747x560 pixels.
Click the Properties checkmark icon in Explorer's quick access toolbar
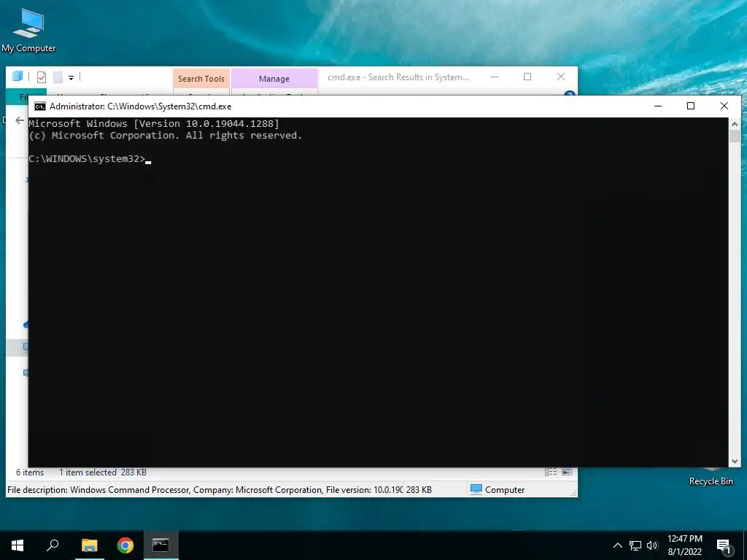point(42,77)
